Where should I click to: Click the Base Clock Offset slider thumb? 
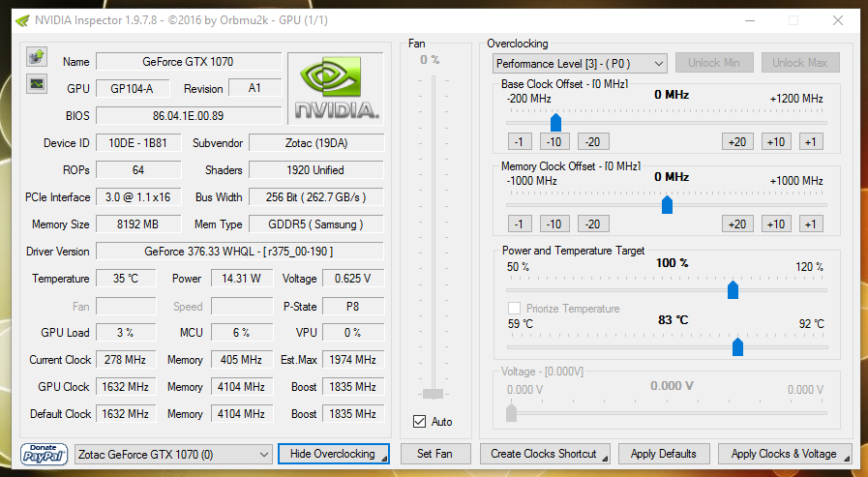pos(555,122)
